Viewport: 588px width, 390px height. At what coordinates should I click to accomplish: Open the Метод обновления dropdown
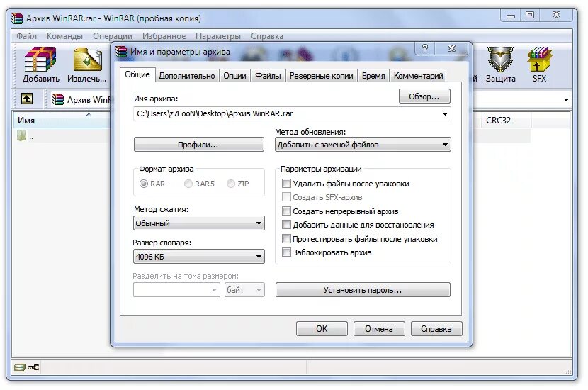click(x=445, y=145)
